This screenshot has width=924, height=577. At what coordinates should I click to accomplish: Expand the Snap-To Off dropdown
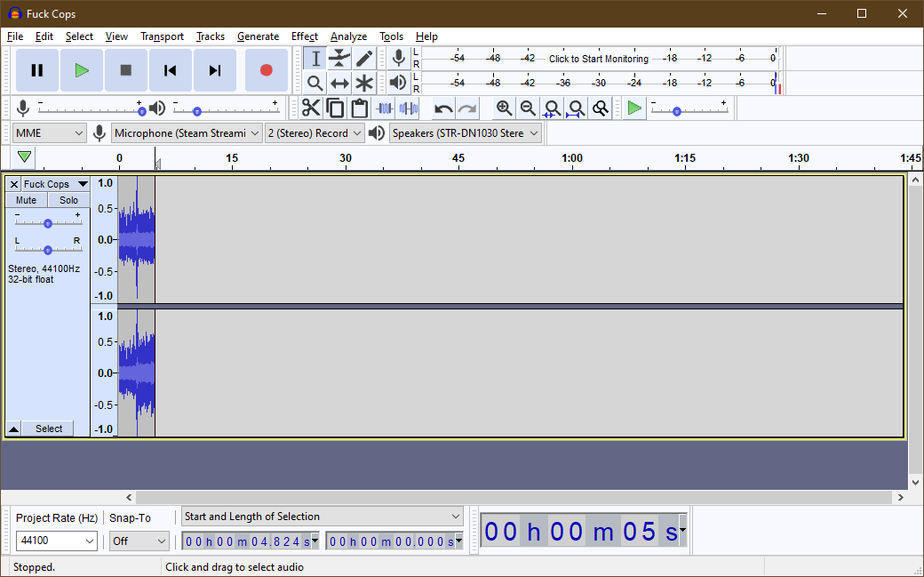coord(139,541)
